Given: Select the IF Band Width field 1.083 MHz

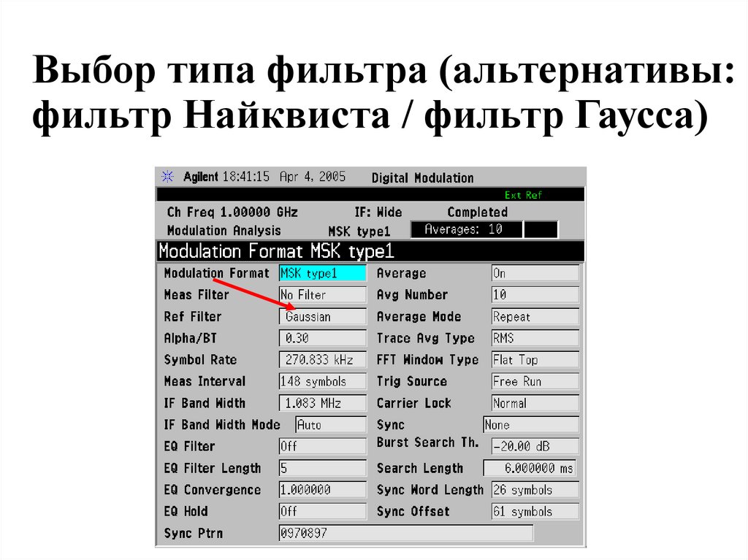Looking at the screenshot, I should click(322, 403).
